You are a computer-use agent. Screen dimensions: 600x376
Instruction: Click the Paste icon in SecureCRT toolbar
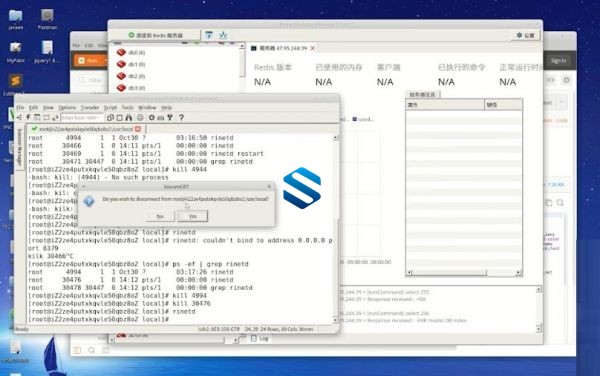(x=119, y=117)
